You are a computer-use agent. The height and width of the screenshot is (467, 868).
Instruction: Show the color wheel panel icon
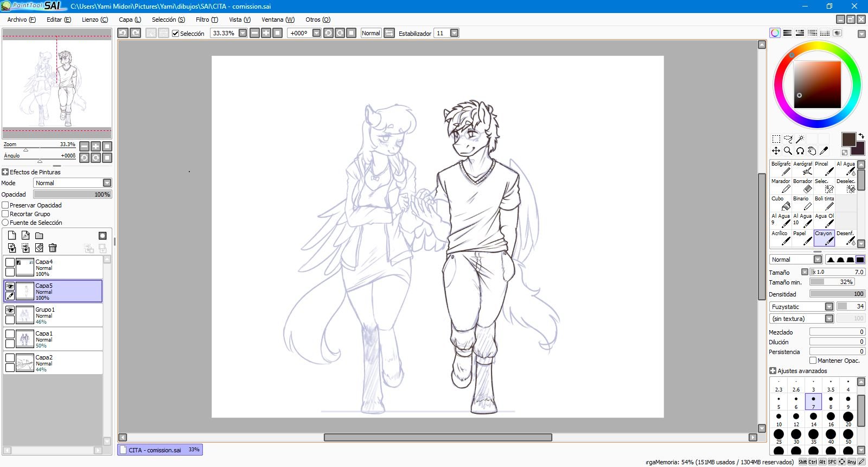click(775, 33)
